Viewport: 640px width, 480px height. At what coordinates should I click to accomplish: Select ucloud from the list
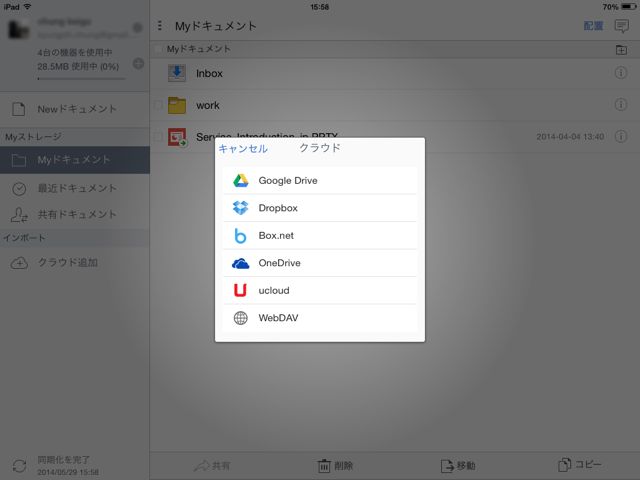tap(320, 290)
